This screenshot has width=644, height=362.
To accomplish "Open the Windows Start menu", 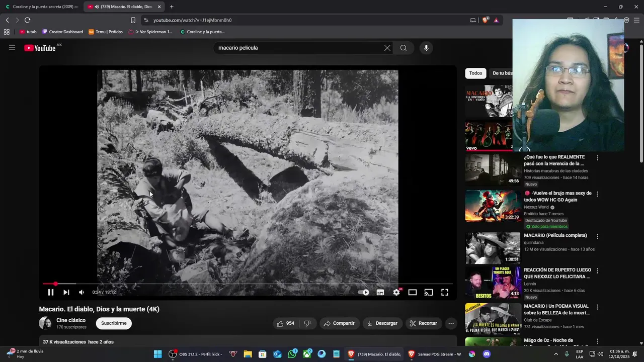I will [157, 354].
